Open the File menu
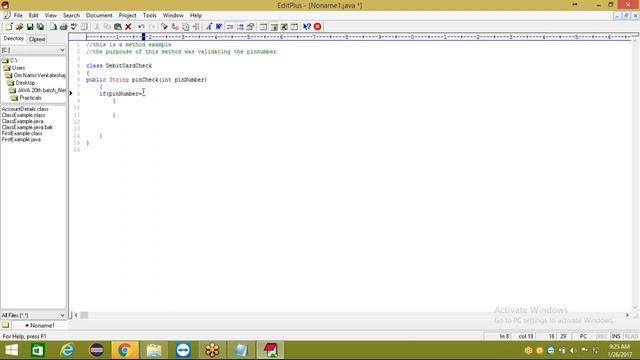 18,16
